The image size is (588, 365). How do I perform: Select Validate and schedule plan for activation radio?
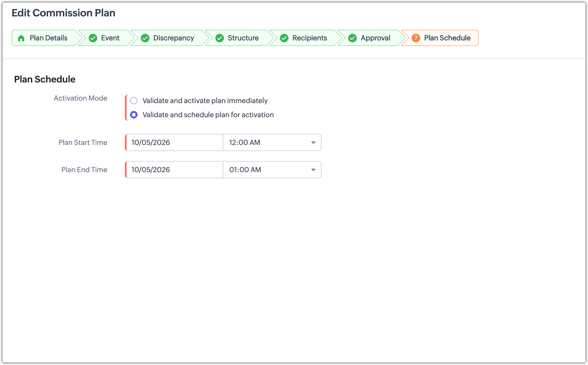coord(134,115)
